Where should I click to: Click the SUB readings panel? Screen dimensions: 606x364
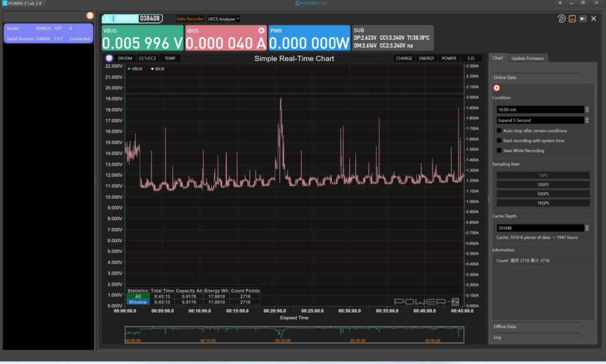point(393,38)
